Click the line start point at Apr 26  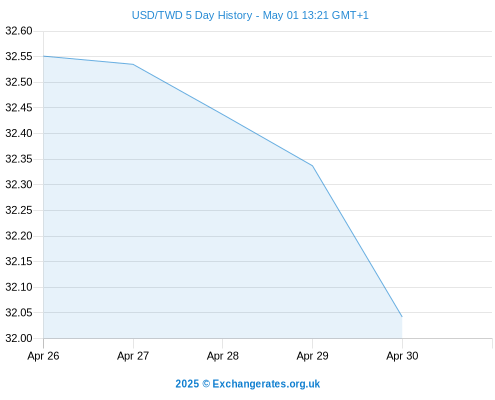coord(44,56)
